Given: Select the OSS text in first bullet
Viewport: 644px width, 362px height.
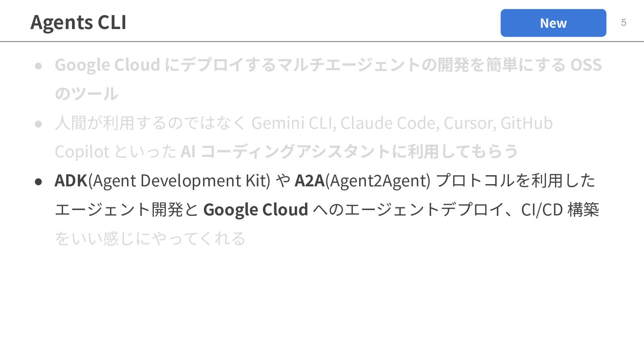Looking at the screenshot, I should 586,65.
